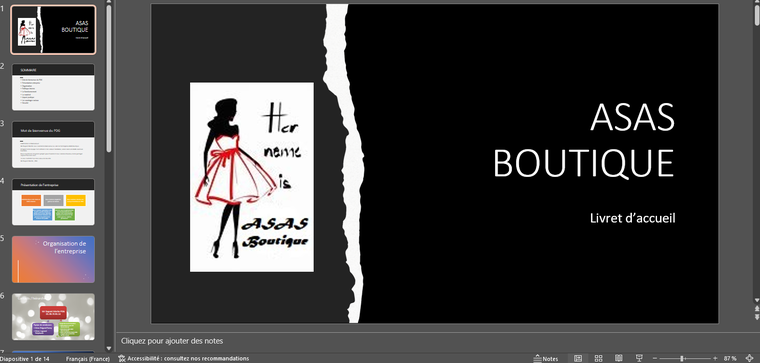Click the thumbnail panel scrollbar
The width and height of the screenshot is (760, 363).
coord(109,78)
